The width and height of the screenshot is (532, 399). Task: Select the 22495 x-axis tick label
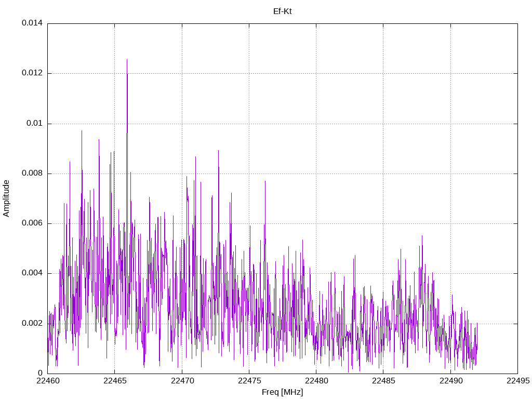[517, 381]
